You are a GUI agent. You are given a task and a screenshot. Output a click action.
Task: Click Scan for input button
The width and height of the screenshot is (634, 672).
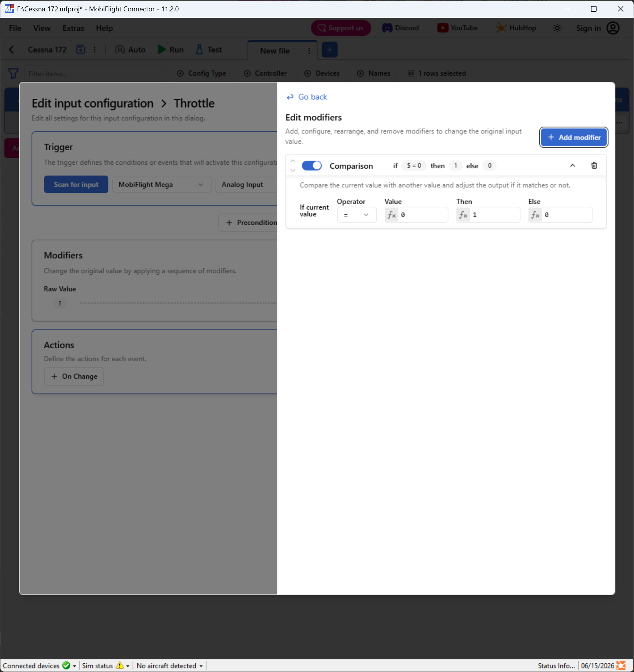coord(76,185)
